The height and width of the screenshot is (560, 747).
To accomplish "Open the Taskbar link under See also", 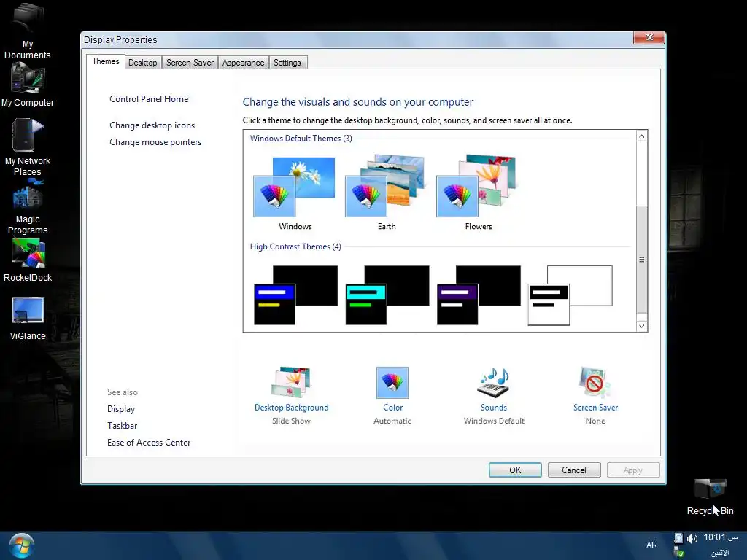I will pyautogui.click(x=122, y=426).
